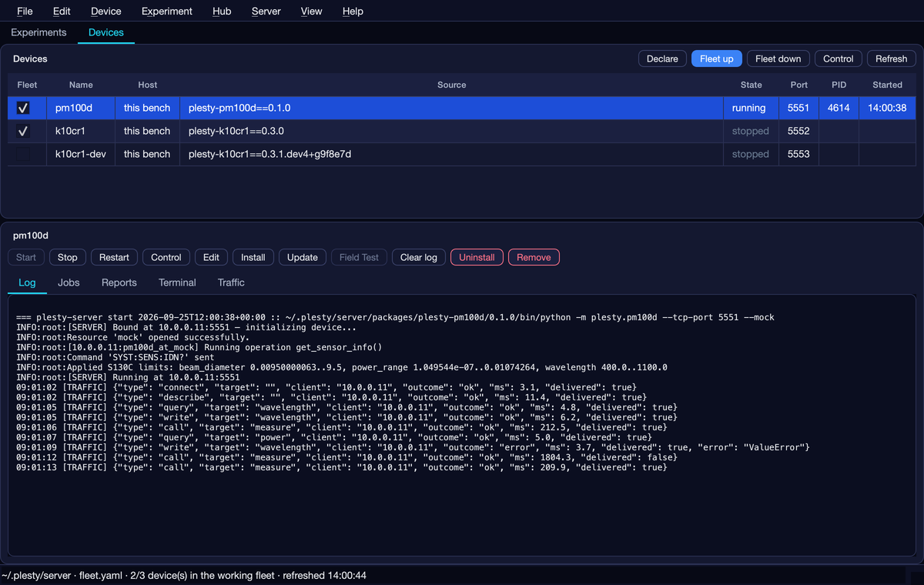Bring the fleet up
This screenshot has width=924, height=585.
(717, 58)
